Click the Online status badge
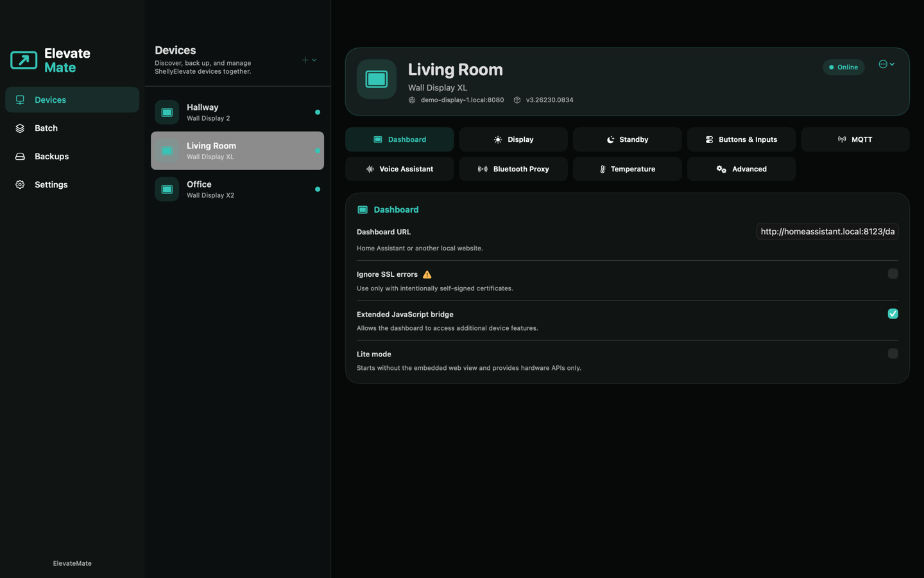924x578 pixels. [x=843, y=67]
